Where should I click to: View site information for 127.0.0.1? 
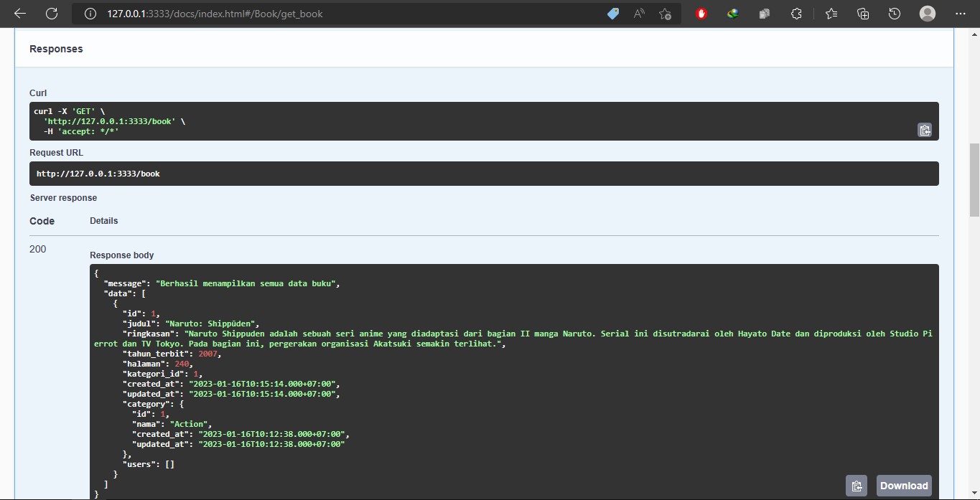click(90, 14)
